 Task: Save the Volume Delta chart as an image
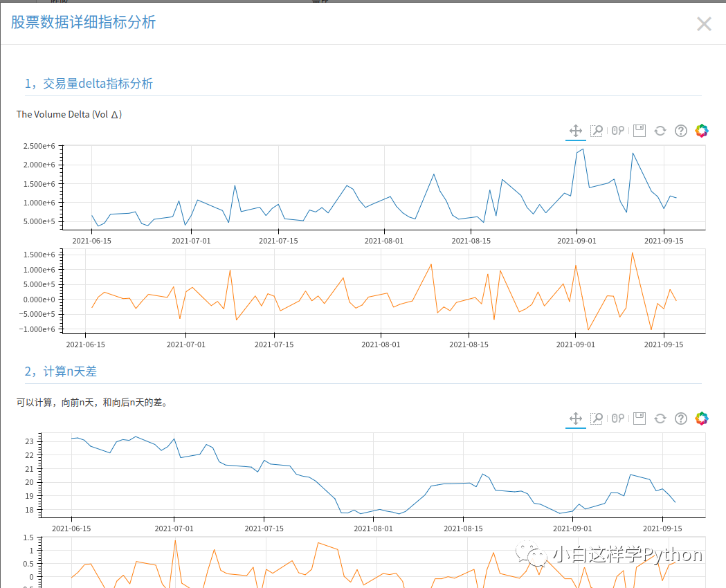638,130
